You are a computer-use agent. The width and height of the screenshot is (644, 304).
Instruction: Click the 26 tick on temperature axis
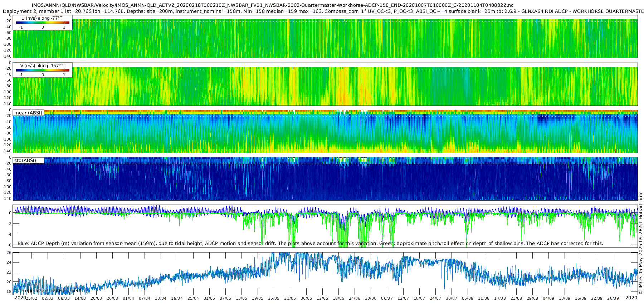(9, 252)
